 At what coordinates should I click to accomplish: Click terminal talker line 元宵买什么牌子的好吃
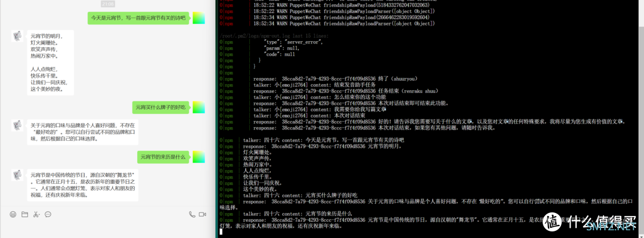(300, 195)
